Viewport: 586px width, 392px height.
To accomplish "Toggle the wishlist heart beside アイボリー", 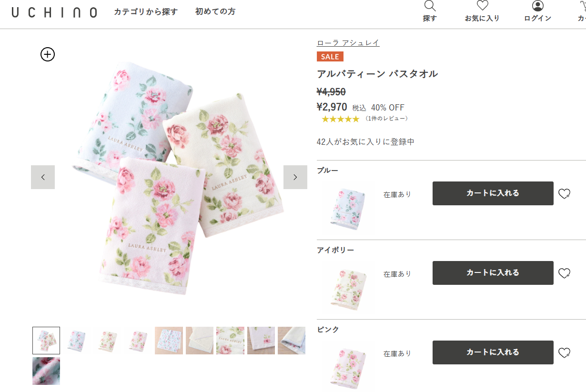I will point(564,273).
